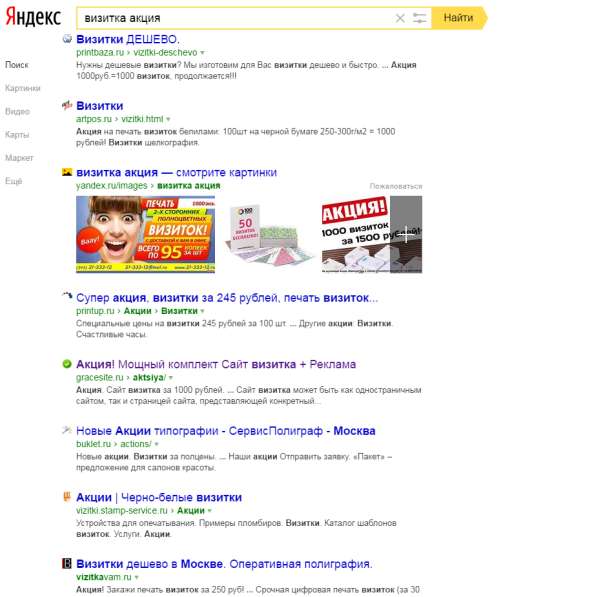
Task: Open Визитки дешево в Москве result
Action: (x=224, y=564)
